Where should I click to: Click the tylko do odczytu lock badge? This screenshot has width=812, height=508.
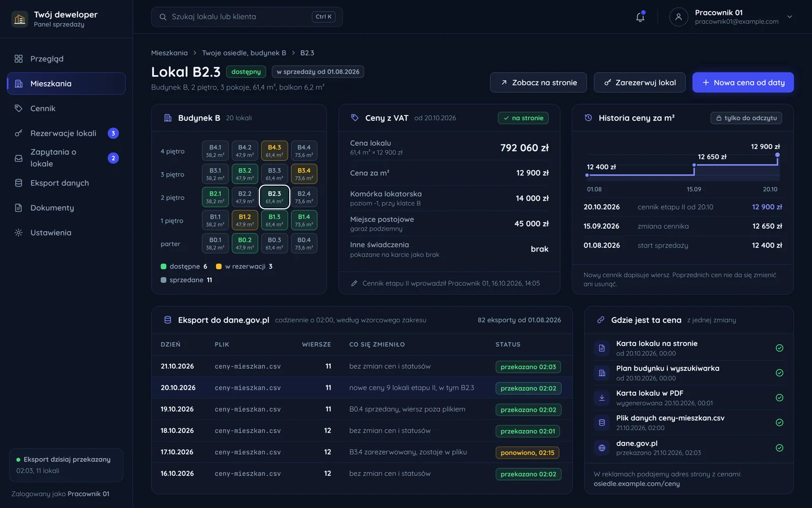746,118
